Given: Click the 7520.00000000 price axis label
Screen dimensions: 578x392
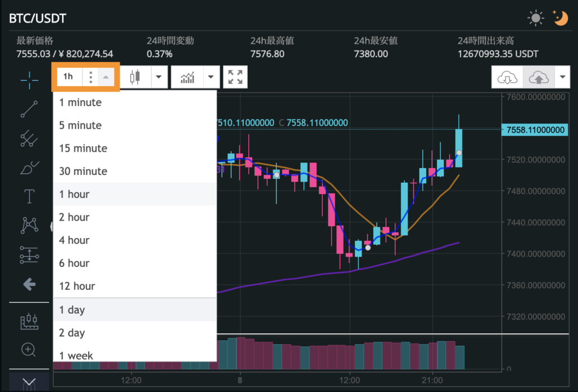Looking at the screenshot, I should [536, 160].
